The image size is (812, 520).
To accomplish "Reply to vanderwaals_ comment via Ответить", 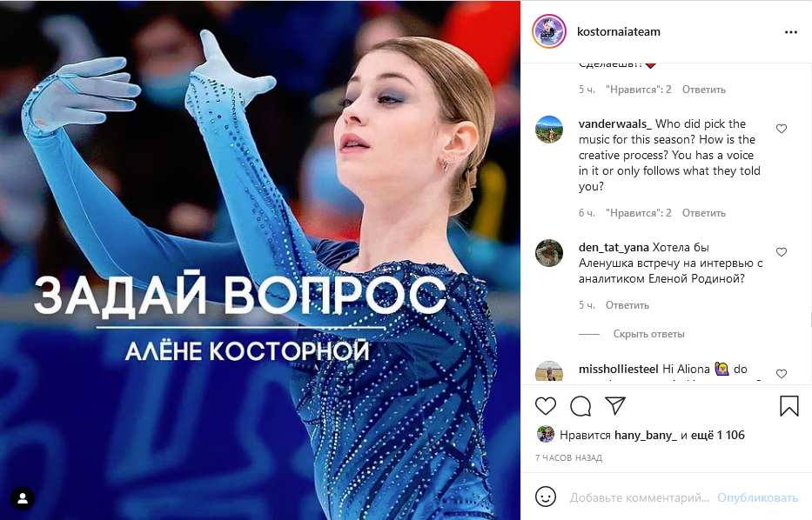I will coord(704,213).
